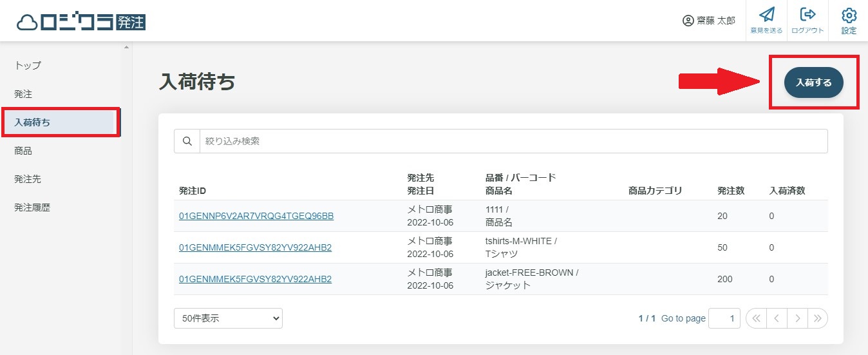Click the 発注先 発注日 column header
This screenshot has height=355, width=868.
click(x=421, y=184)
